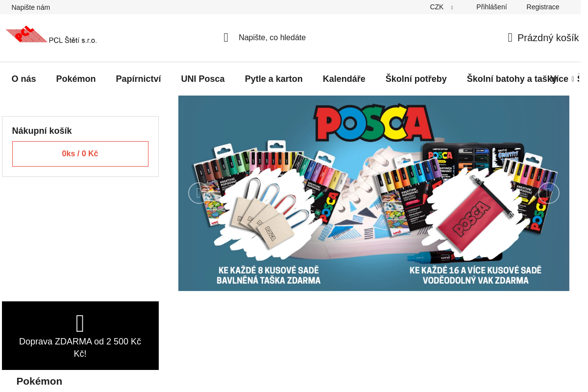Go to next slide in POSCA banner
Viewport: 588px width, 392px height.
(549, 193)
